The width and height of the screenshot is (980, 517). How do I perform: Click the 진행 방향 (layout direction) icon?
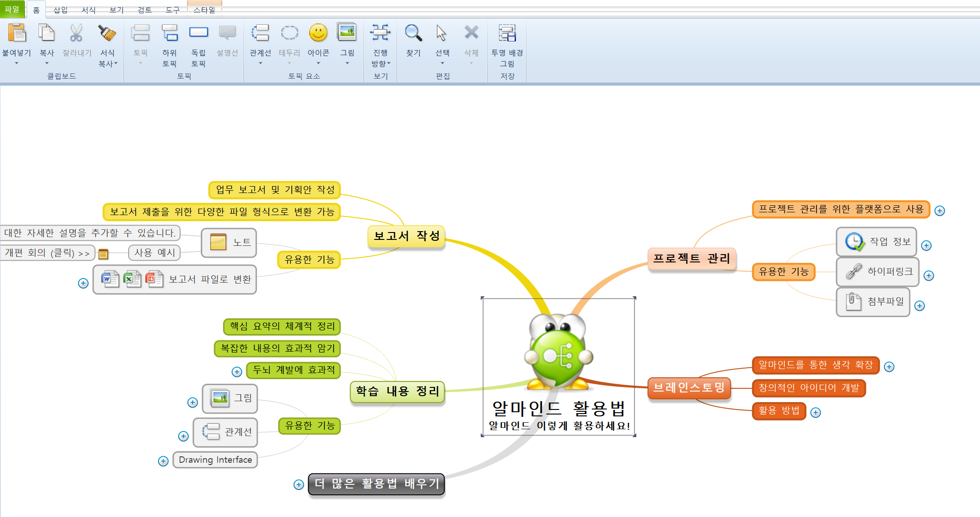(x=380, y=33)
